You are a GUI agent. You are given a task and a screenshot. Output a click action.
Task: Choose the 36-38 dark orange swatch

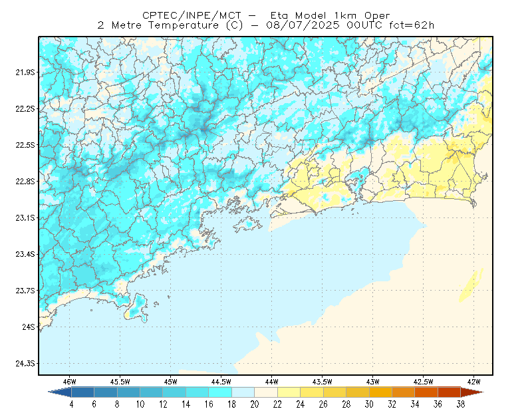pos(449,392)
